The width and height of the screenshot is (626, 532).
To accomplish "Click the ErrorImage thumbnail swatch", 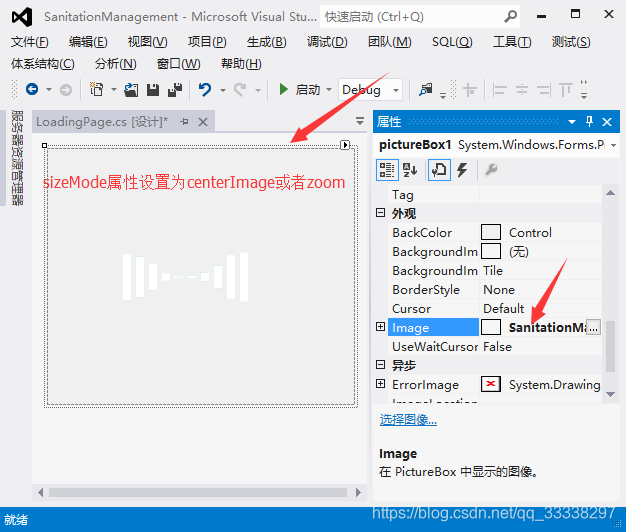I will pos(491,384).
